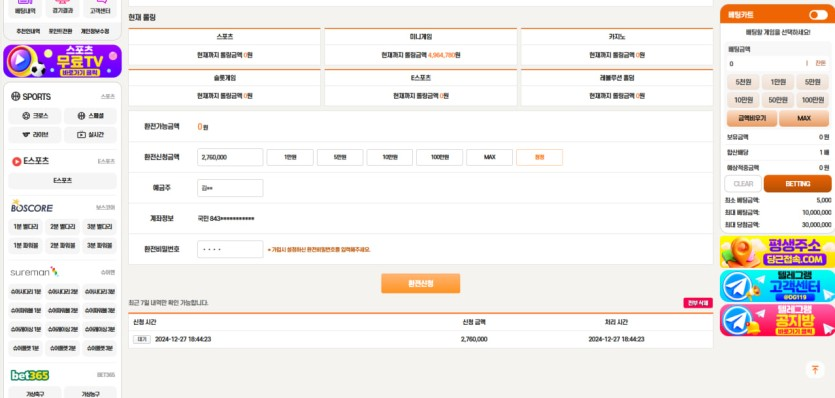Click 금액비우기 to clear the amount

(751, 118)
